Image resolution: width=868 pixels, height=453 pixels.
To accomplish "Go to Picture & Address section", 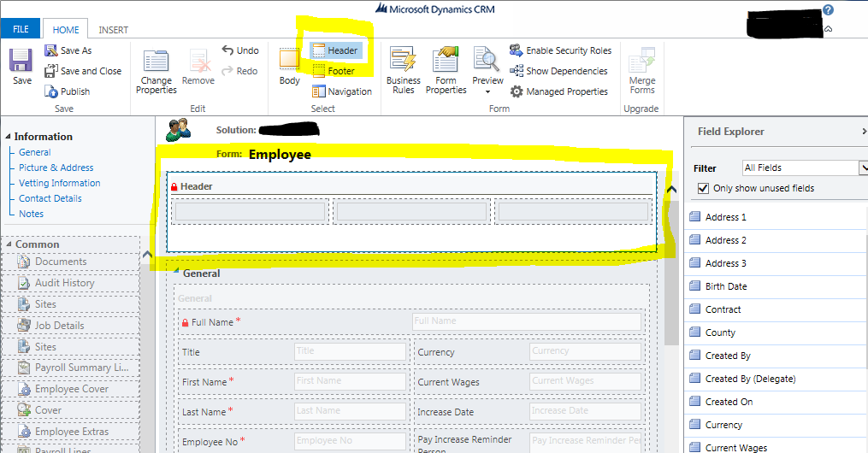I will (56, 168).
